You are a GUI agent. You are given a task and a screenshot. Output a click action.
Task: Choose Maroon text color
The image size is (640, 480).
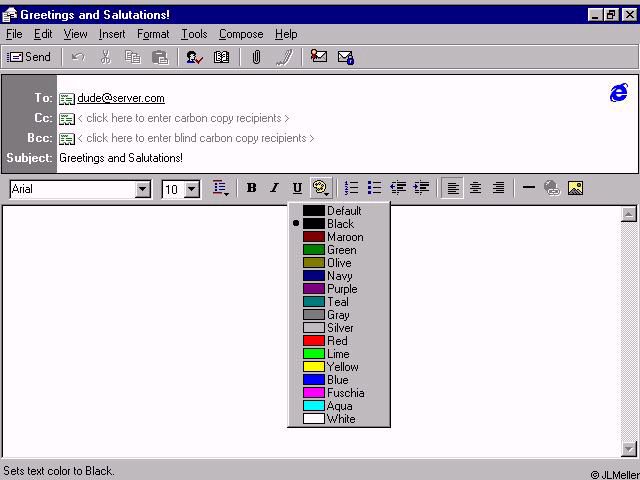click(339, 237)
